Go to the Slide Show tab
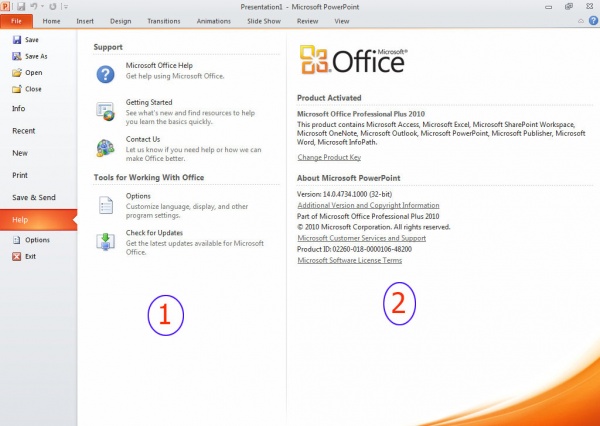The image size is (600, 426). (264, 21)
